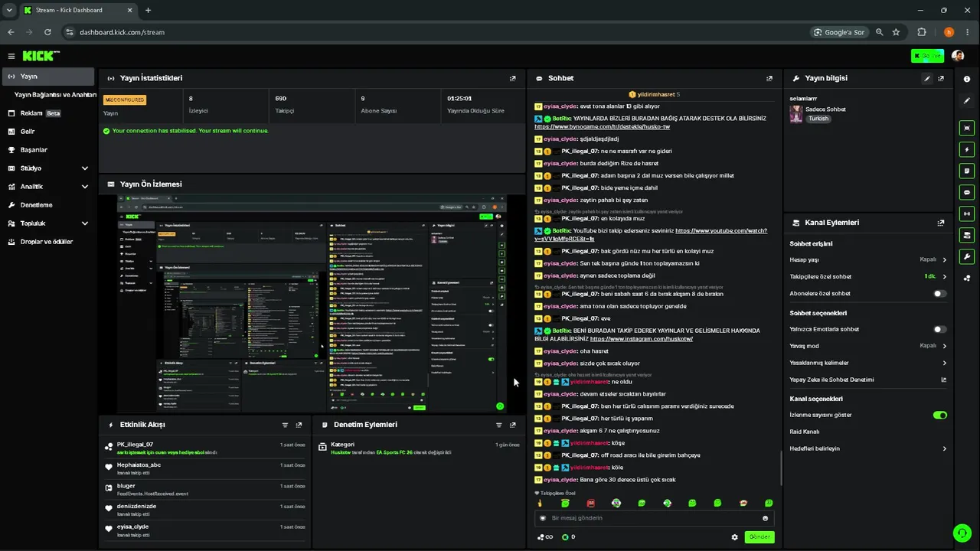Click the green Go live button
This screenshot has width=980, height=551.
pyautogui.click(x=927, y=56)
